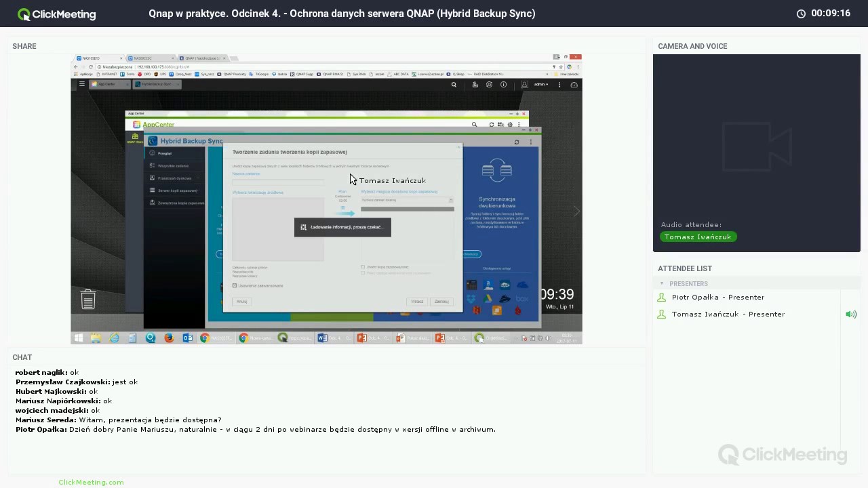
Task: Click the QTS desktop search magnifier icon
Action: click(454, 85)
